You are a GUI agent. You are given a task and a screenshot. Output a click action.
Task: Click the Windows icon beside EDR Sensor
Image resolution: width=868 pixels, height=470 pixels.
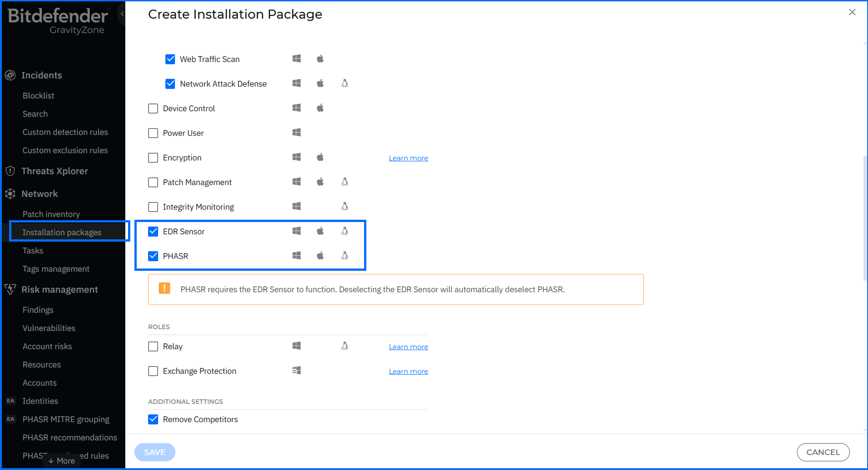[x=297, y=231]
